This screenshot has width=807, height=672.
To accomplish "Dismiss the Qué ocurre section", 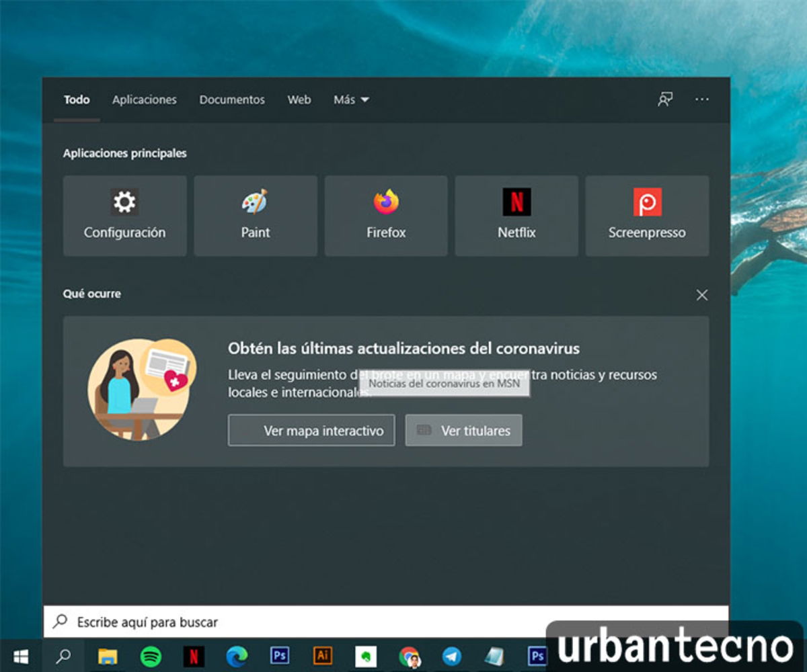I will (x=701, y=294).
